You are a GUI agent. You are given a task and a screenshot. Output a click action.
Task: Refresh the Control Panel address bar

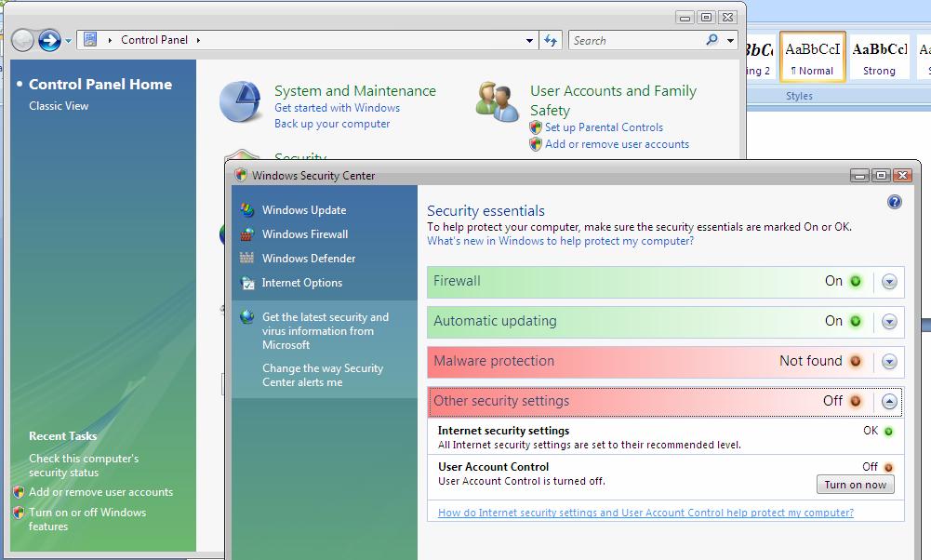(551, 40)
